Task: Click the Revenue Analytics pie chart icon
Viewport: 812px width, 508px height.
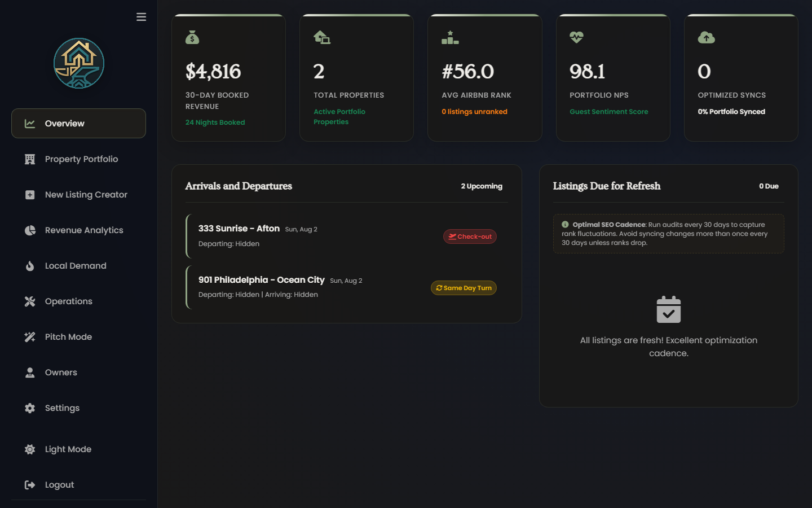Action: pos(30,230)
